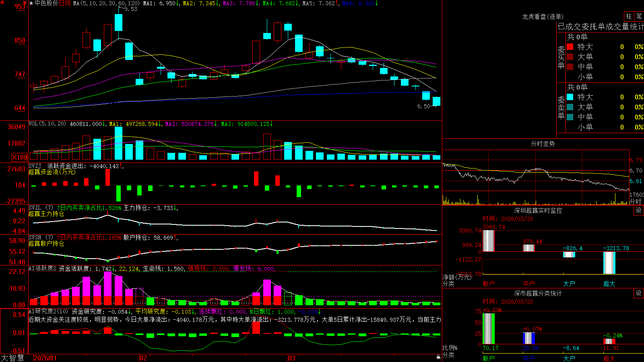This screenshot has width=644, height=362.
Task: Click the dark red 大单 buy-order swatch
Action: 570,57
